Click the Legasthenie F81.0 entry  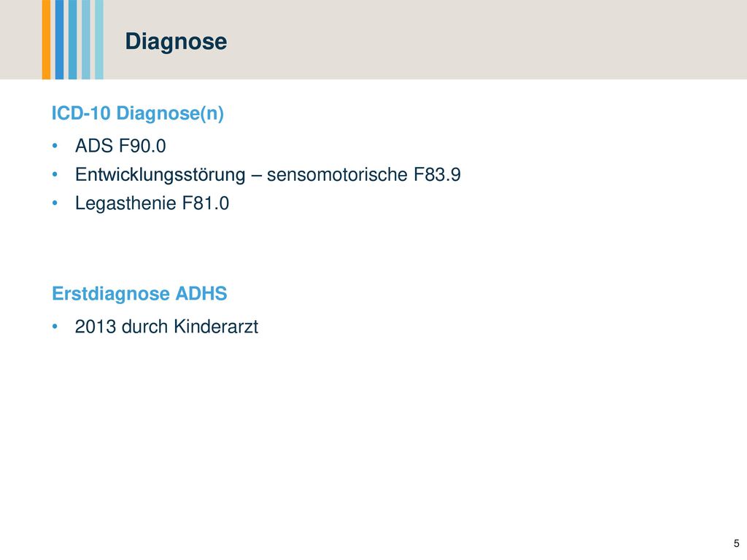pyautogui.click(x=152, y=203)
